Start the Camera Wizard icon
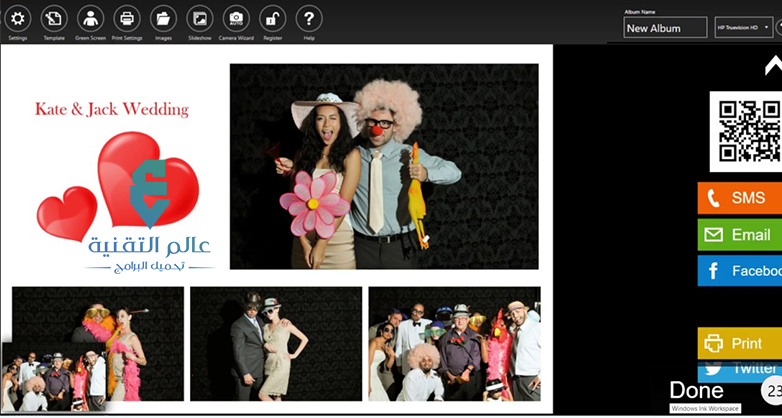This screenshot has height=418, width=782. tap(236, 19)
